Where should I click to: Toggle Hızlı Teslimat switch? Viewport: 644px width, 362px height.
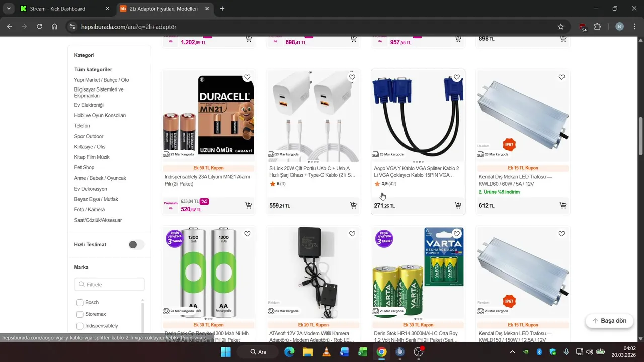(x=136, y=244)
